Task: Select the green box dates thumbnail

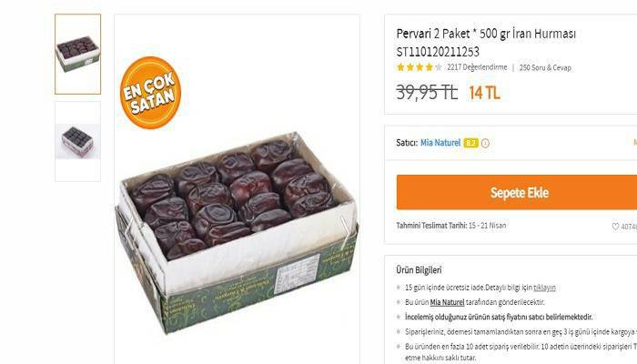Action: tap(78, 54)
